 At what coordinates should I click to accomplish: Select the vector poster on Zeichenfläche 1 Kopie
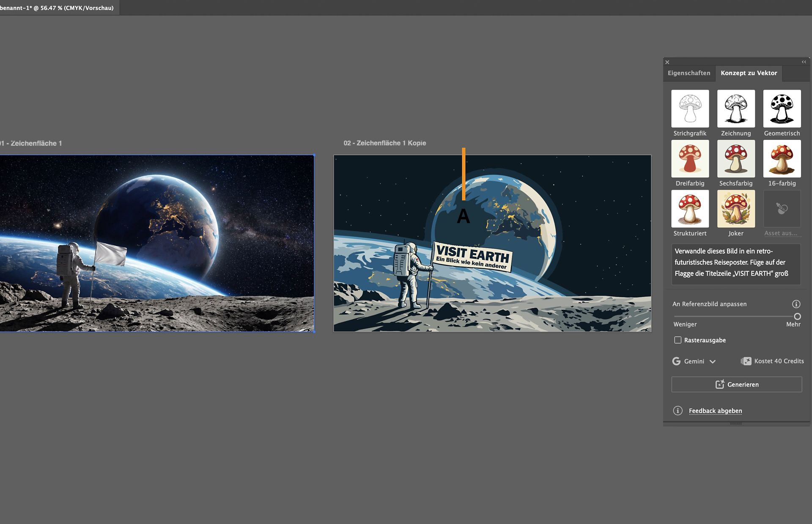[492, 243]
